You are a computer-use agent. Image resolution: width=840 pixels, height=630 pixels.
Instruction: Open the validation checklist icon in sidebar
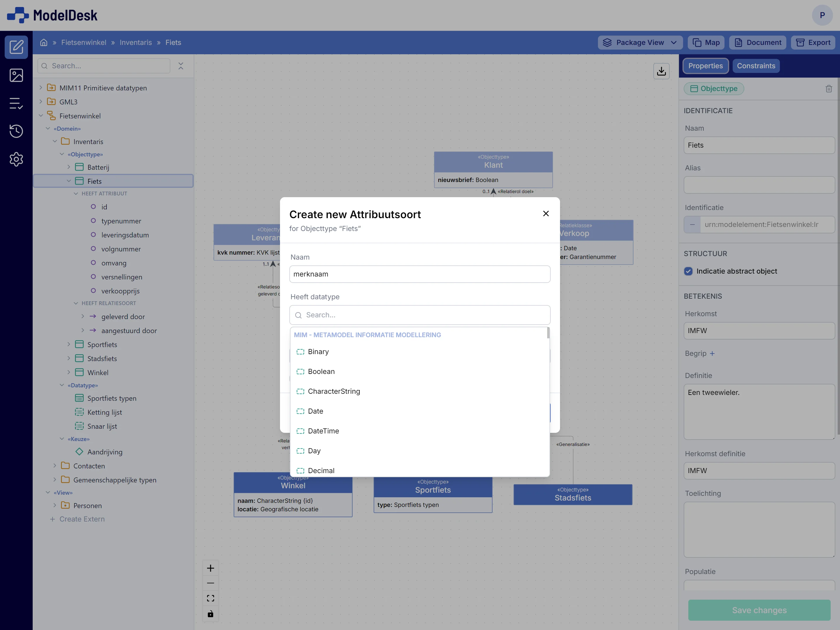pos(16,103)
